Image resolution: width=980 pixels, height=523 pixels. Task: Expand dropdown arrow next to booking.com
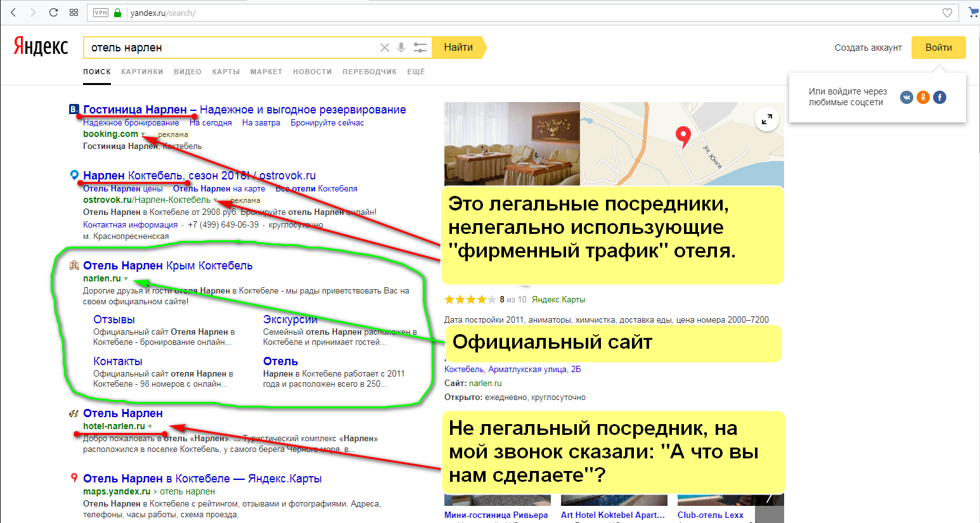tap(143, 134)
